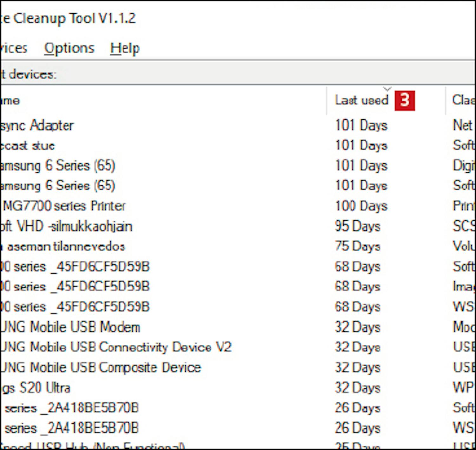The image size is (476, 450).
Task: Sort by the Class column header
Action: click(463, 100)
